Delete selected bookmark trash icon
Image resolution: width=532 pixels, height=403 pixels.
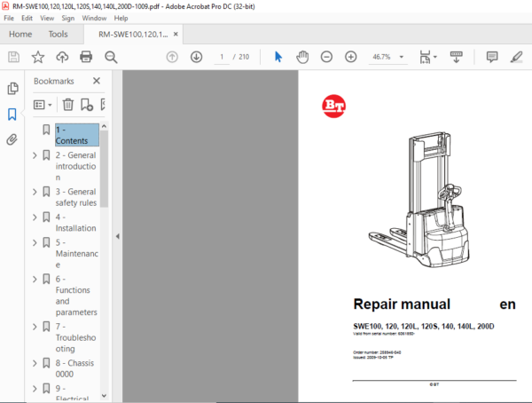tap(68, 105)
